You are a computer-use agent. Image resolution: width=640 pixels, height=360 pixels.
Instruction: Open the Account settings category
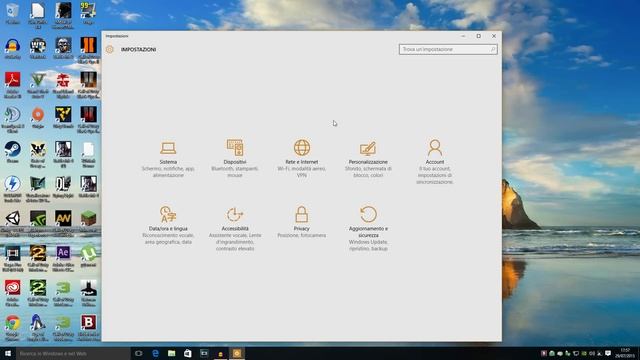pyautogui.click(x=435, y=162)
